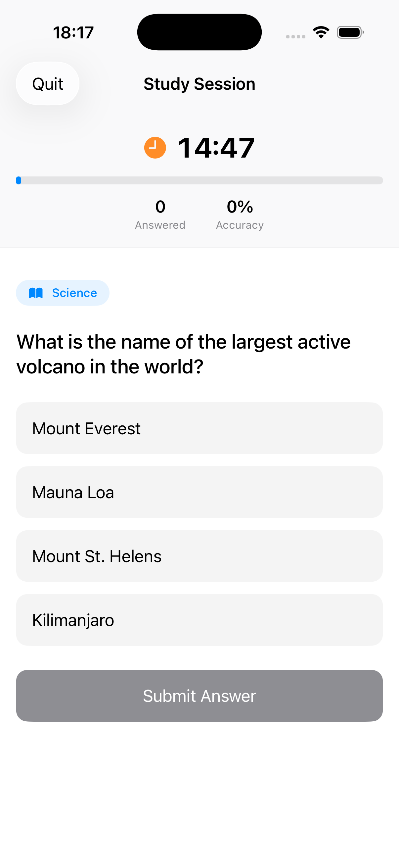Select the Kilimanjaro answer option
The image size is (399, 868).
tap(199, 620)
